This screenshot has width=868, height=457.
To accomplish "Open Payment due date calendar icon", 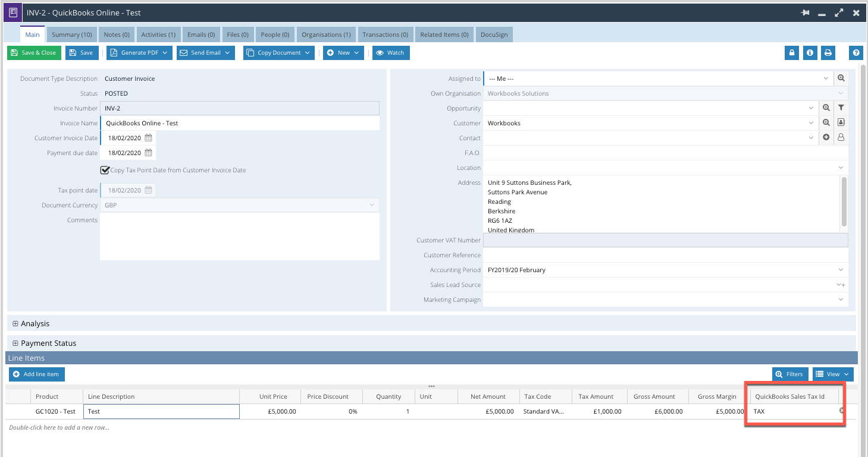I will 149,153.
